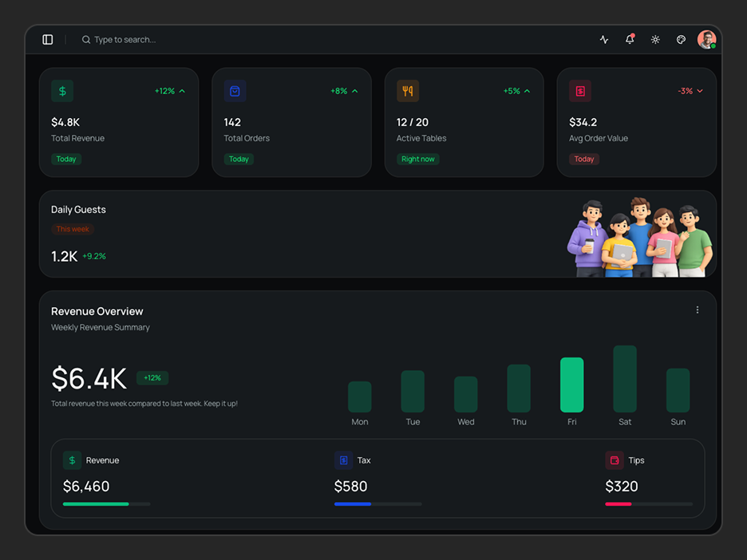
Task: Click the 'Daily Guests' heading
Action: [x=78, y=210]
